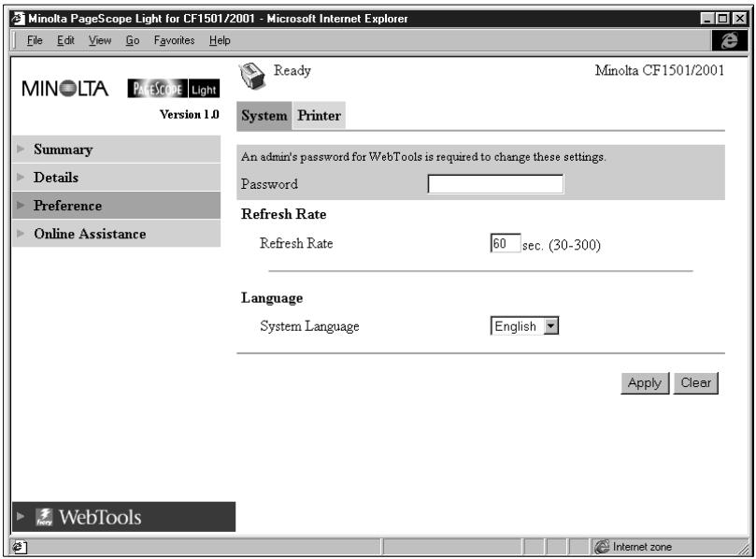The width and height of the screenshot is (756, 559).
Task: Click the 'Internet zone' status bar text
Action: tap(642, 547)
